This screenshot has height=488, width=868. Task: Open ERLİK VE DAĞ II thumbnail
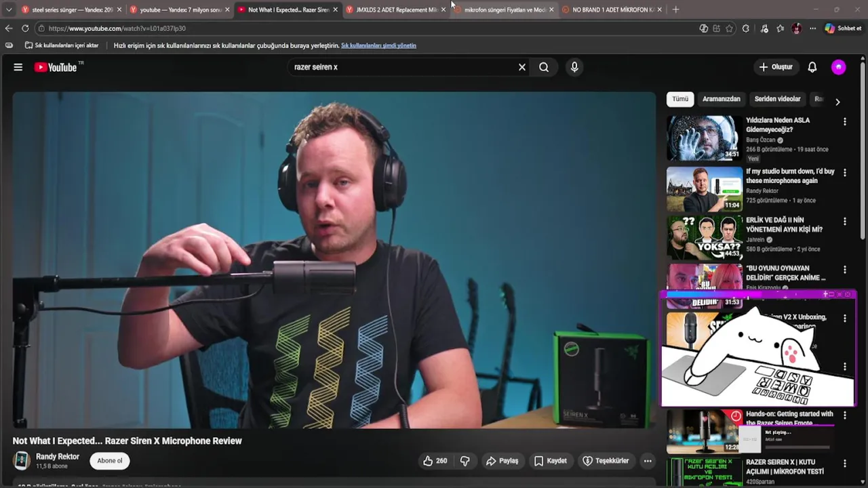(x=704, y=237)
